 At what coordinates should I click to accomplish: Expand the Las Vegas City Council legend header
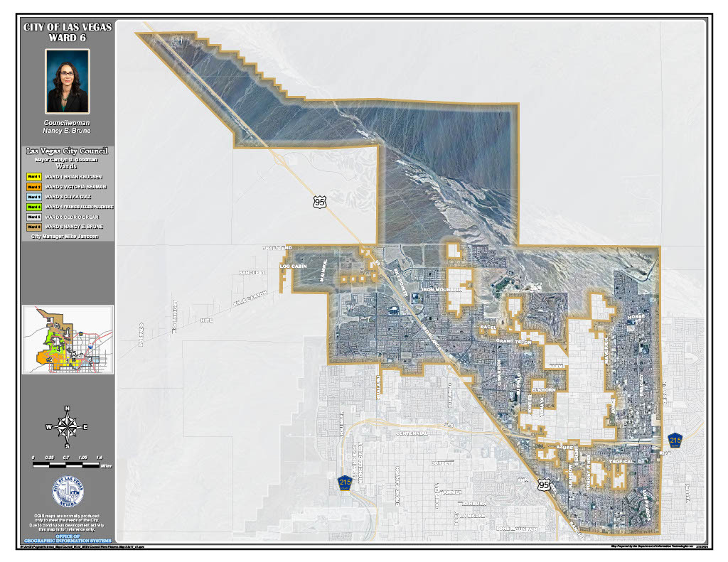(x=67, y=150)
